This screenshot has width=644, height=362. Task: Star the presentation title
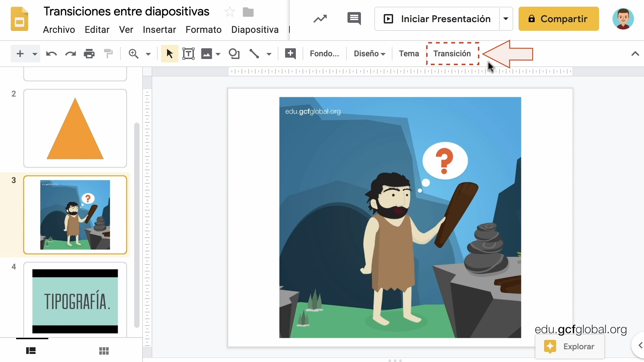[x=230, y=12]
